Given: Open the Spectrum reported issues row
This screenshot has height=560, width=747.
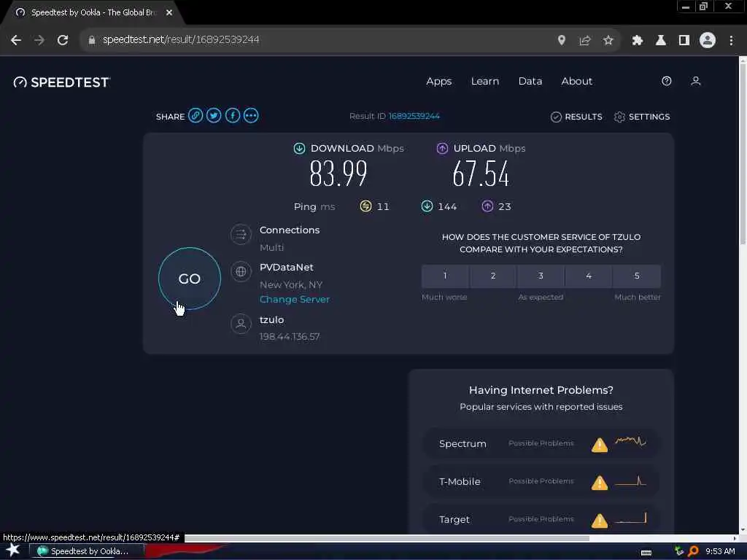Looking at the screenshot, I should [x=541, y=443].
